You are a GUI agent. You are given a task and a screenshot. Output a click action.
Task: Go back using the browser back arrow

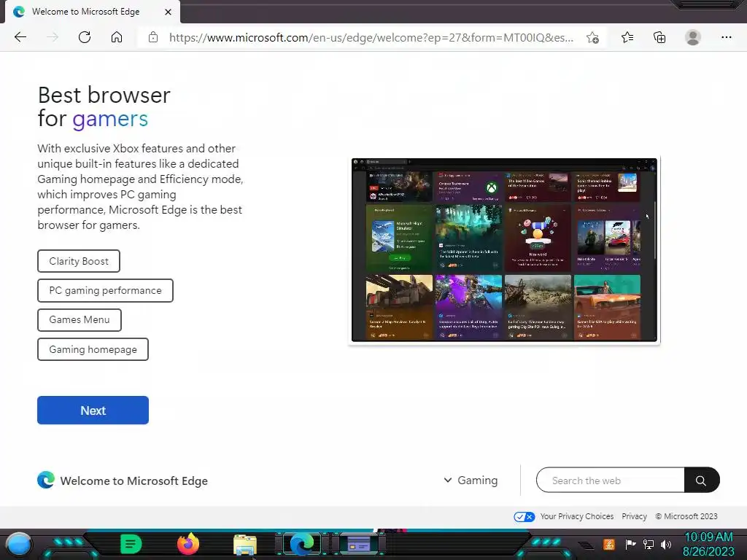point(20,37)
